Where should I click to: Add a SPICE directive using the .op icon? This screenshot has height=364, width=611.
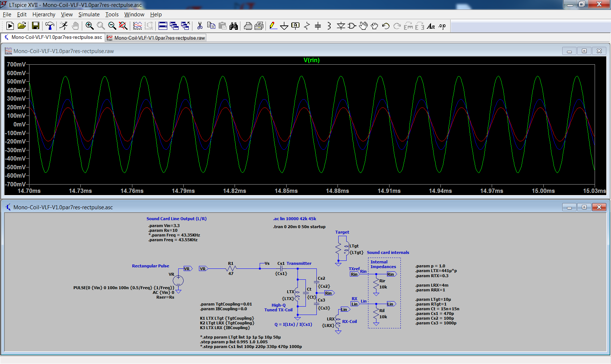point(442,26)
